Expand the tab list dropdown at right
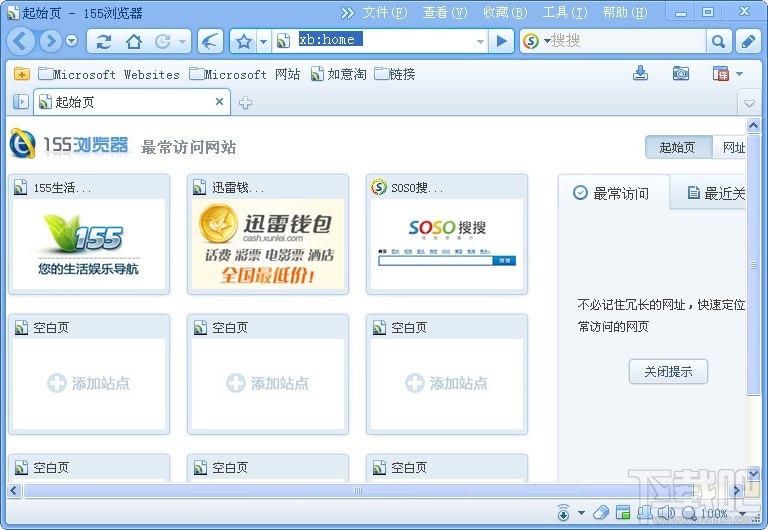 [x=749, y=103]
